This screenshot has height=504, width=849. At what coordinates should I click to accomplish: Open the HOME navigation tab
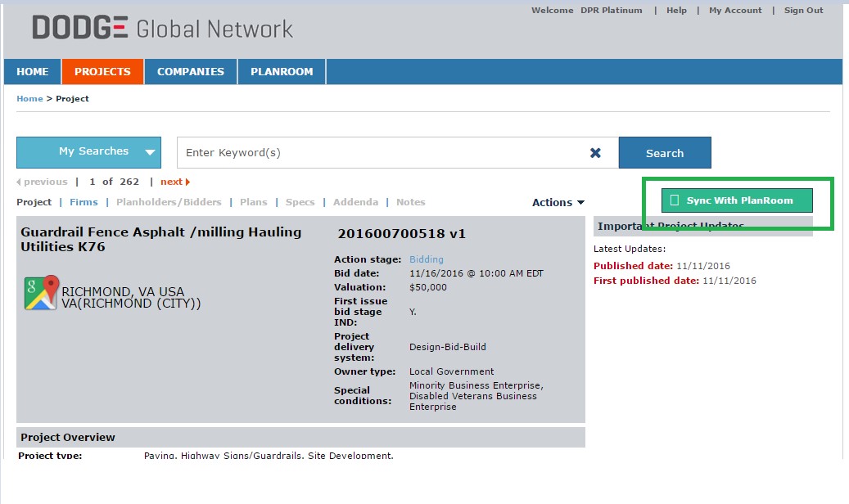point(33,72)
